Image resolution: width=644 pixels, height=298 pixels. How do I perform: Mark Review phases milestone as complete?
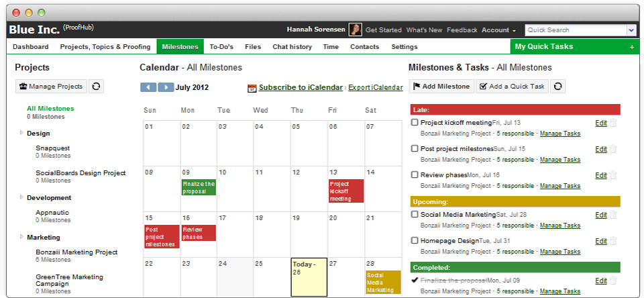(x=415, y=175)
